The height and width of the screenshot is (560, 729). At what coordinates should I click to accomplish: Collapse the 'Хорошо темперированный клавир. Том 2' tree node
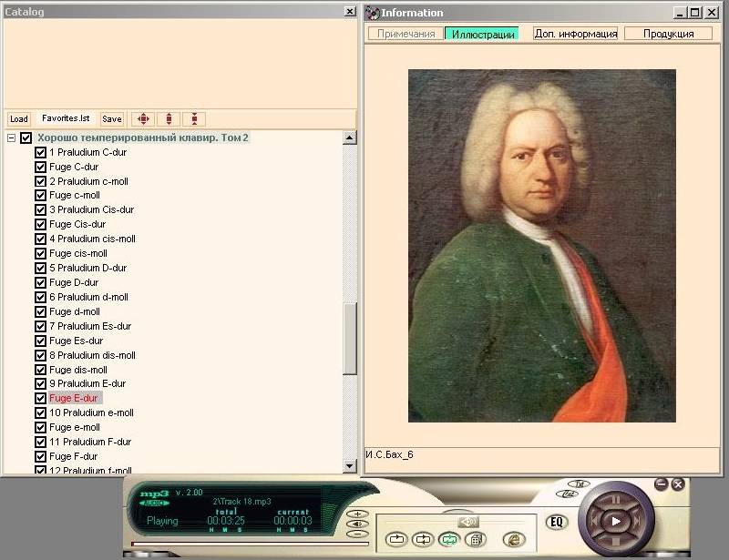click(x=11, y=138)
